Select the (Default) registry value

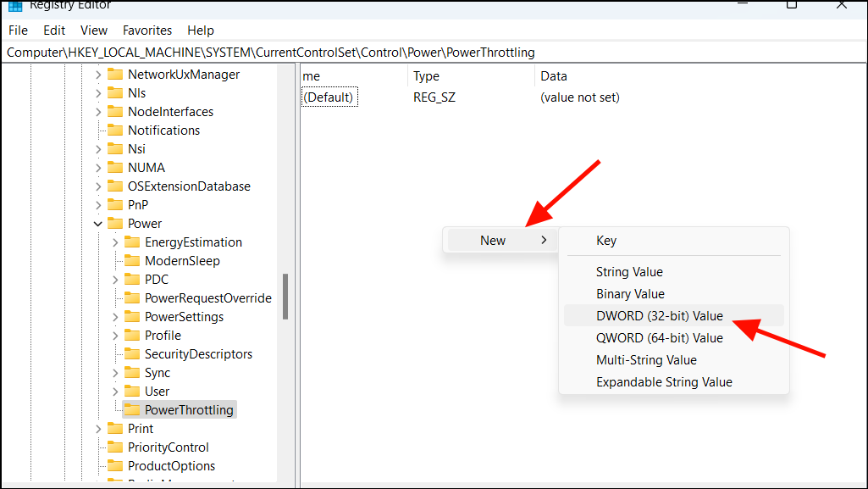pos(329,97)
